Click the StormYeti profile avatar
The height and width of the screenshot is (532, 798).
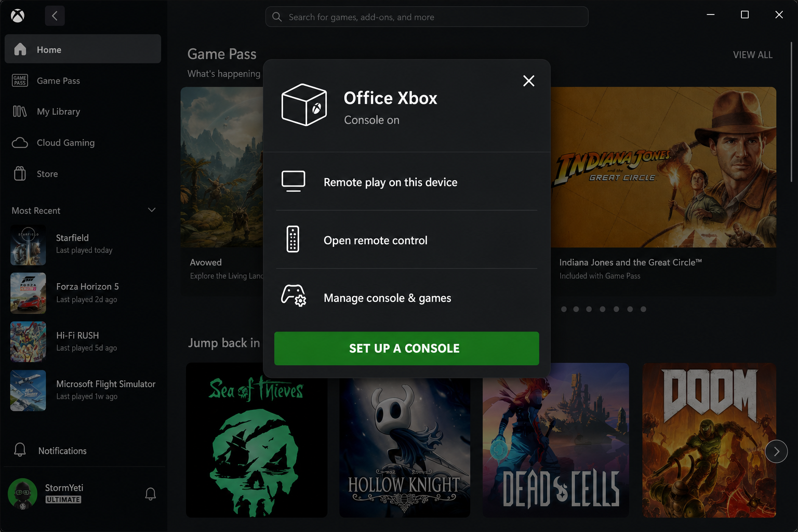22,493
